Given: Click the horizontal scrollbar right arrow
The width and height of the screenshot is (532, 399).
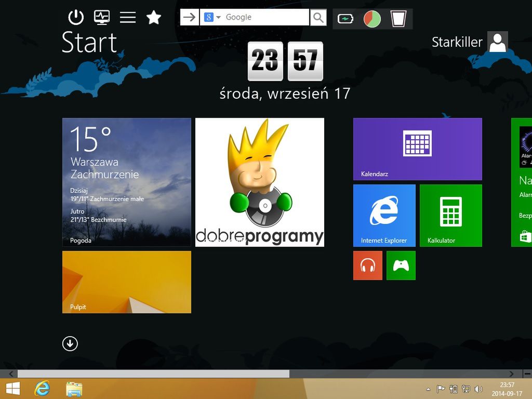Looking at the screenshot, I should coord(511,374).
